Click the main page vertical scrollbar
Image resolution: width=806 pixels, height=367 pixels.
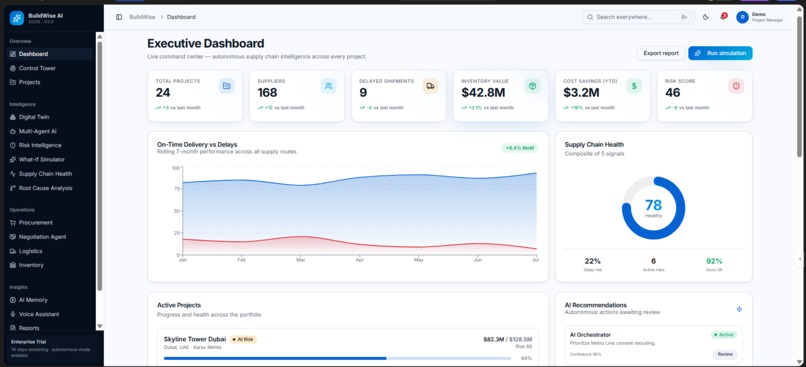click(x=799, y=87)
